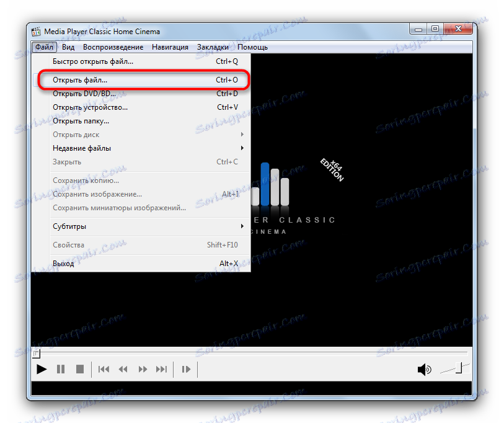
Task: Rewind using the double-arrow back icon
Action: [x=123, y=369]
